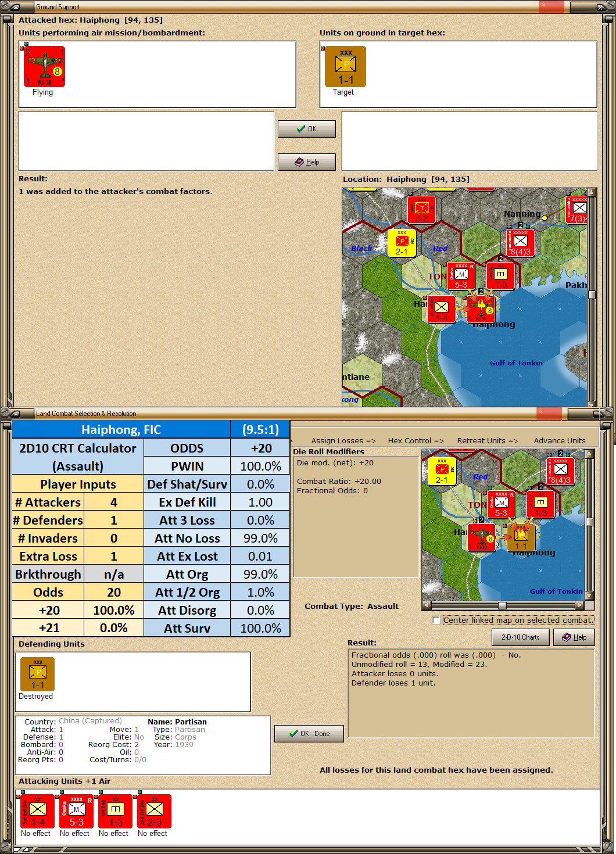This screenshot has height=854, width=616.
Task: Open Retreat Units menu item
Action: pos(487,441)
